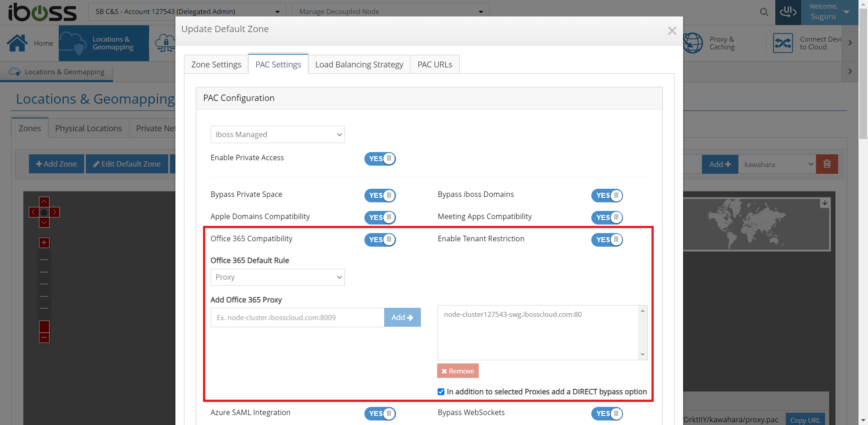Toggle Meeting Apps Compatibility switch
Screen dimensions: 868x425
click(x=607, y=217)
